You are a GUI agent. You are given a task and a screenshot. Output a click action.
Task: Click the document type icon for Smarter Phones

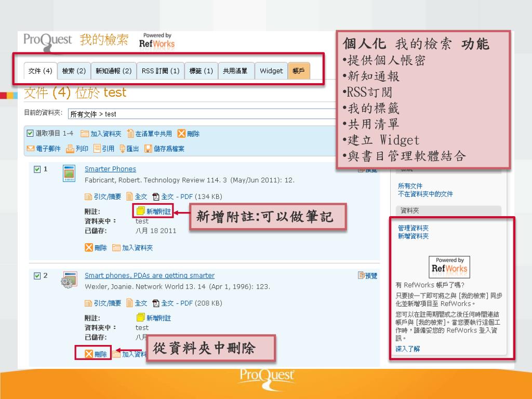pyautogui.click(x=69, y=174)
